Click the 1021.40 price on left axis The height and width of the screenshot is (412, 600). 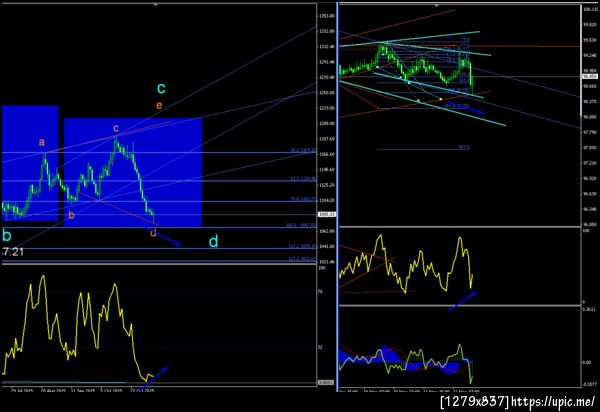327,262
